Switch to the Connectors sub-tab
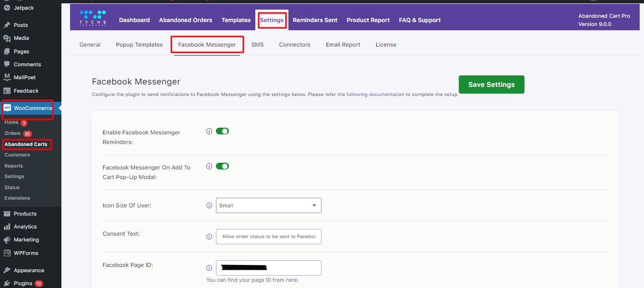 (295, 45)
